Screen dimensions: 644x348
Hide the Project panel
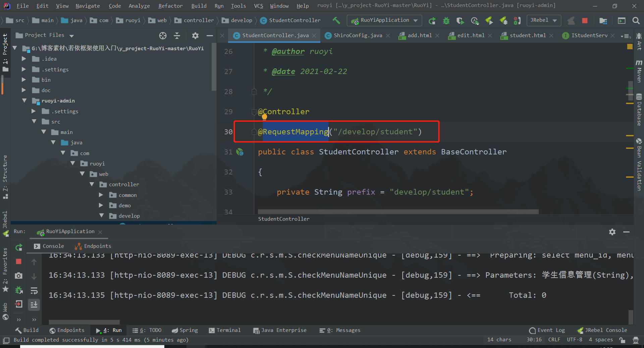(x=210, y=36)
